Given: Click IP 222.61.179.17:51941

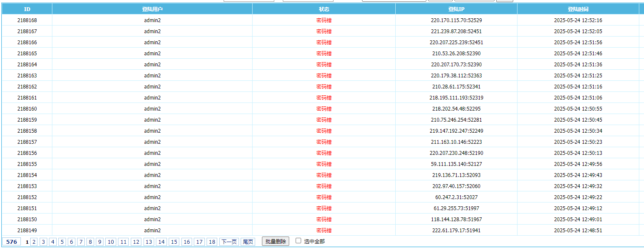Looking at the screenshot, I should click(456, 230).
